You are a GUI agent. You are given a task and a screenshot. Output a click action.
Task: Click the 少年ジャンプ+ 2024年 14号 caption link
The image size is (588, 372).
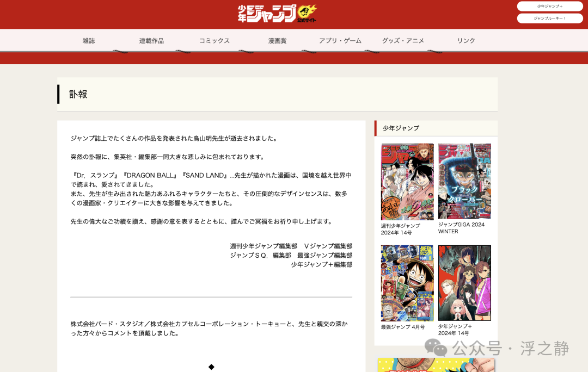(455, 330)
